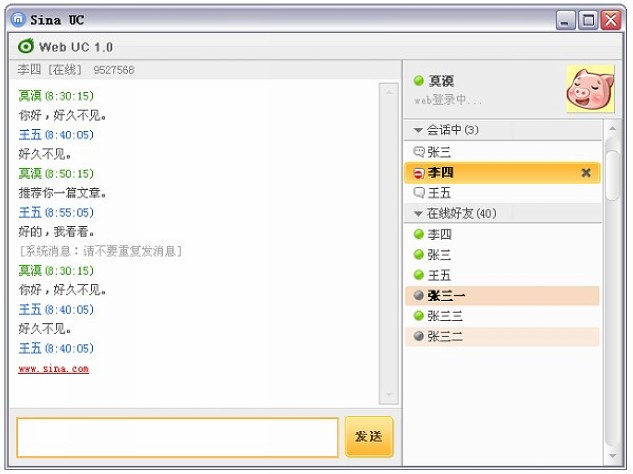Click the message 好的，我看看。
The image size is (633, 474).
coord(57,232)
